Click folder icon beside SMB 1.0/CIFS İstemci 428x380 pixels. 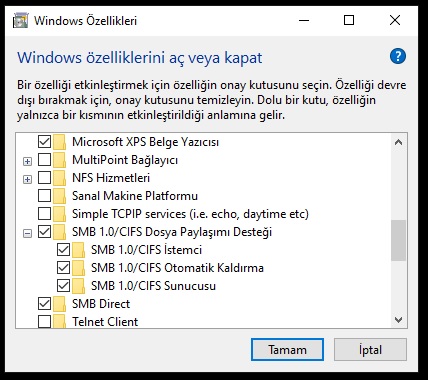78,250
